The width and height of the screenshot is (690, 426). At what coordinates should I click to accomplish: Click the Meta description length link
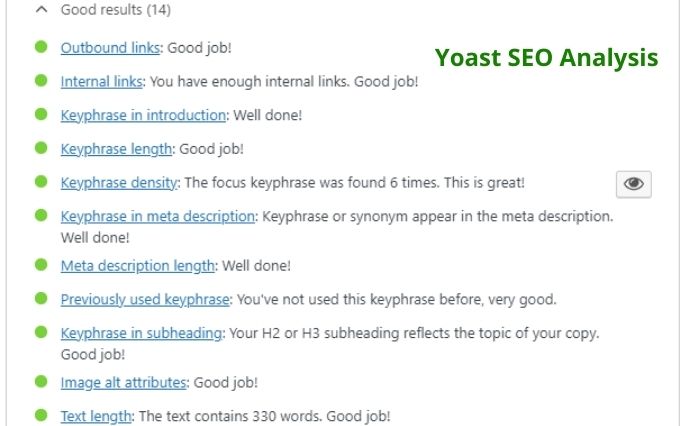tap(138, 266)
